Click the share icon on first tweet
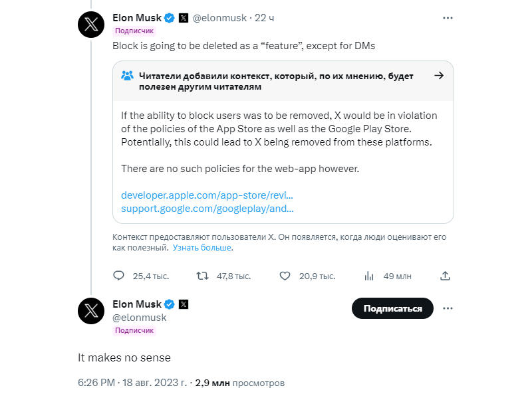532x400 pixels. [x=446, y=276]
